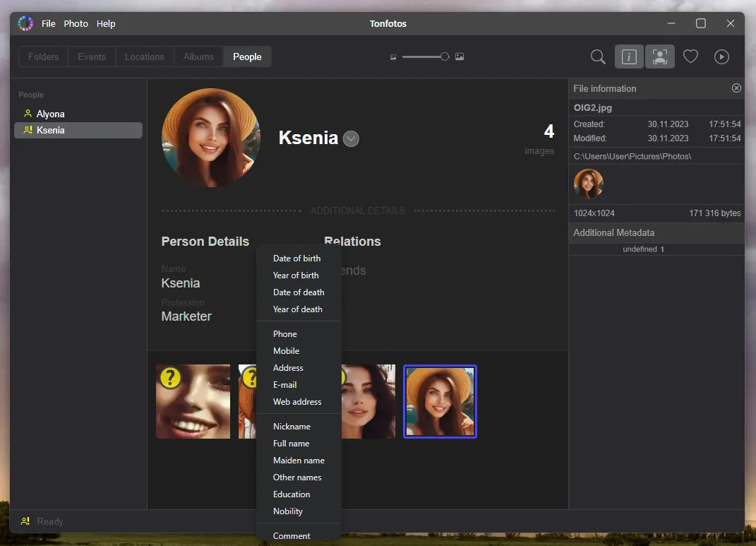Viewport: 756px width, 546px height.
Task: Click the heart favorites icon
Action: [690, 57]
